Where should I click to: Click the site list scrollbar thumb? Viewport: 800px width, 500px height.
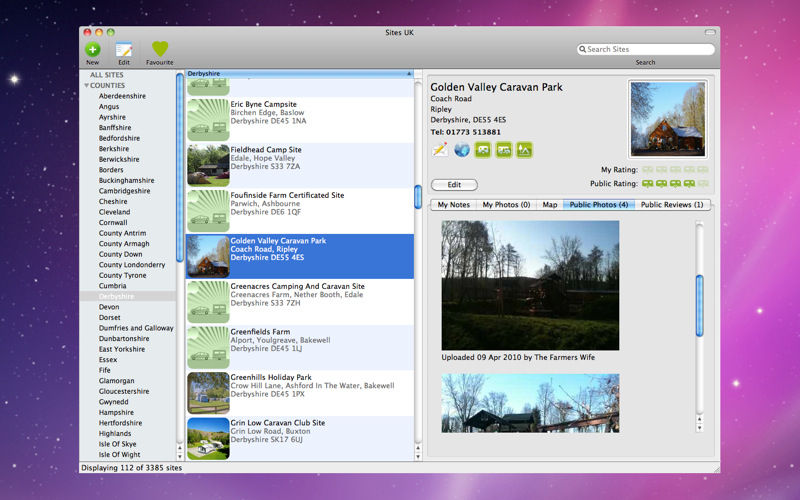pos(418,197)
